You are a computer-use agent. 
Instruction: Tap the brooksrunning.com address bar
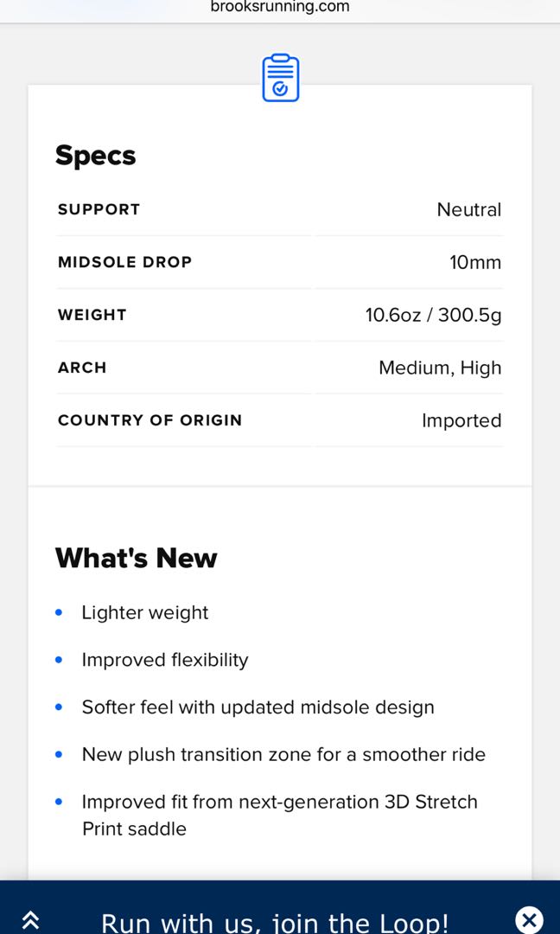[280, 8]
